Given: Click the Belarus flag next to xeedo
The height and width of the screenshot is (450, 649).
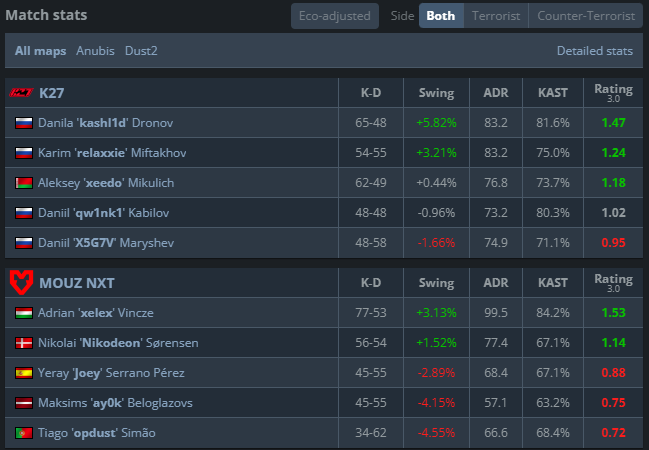Looking at the screenshot, I should pos(24,183).
